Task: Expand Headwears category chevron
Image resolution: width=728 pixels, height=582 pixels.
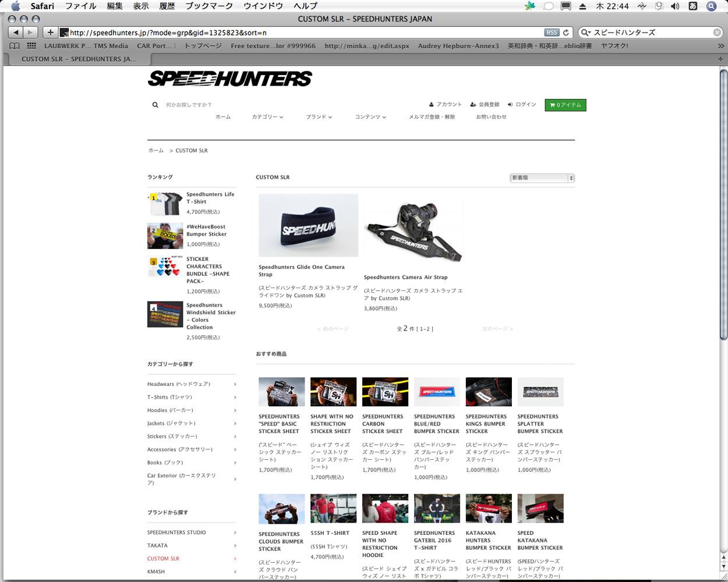Action: (235, 384)
